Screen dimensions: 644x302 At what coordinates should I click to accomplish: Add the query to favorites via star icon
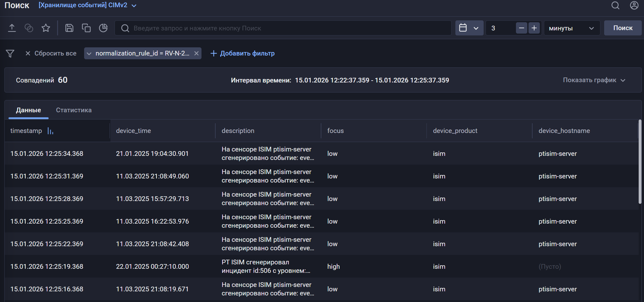point(46,28)
